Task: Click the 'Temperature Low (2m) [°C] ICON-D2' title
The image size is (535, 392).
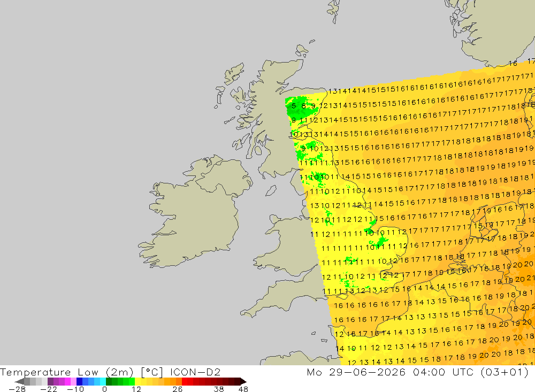Action: [x=110, y=372]
